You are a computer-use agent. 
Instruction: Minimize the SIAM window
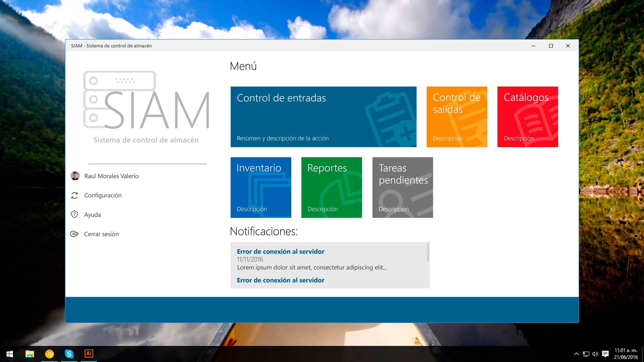pos(534,46)
